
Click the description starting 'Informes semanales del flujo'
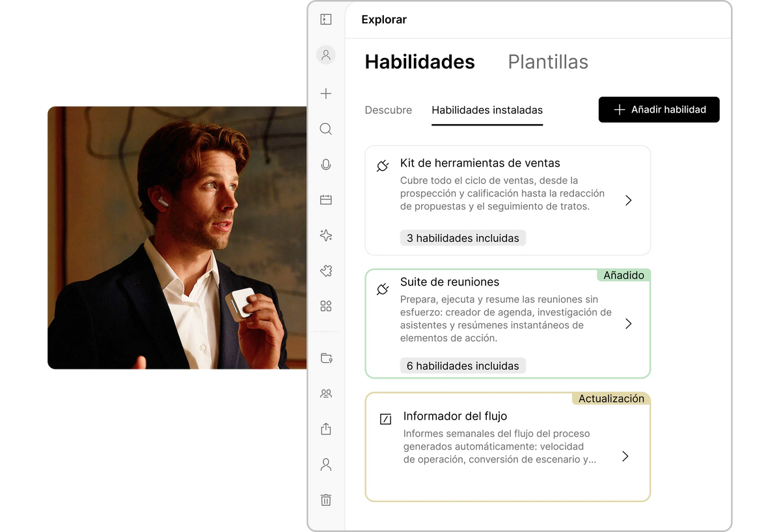pyautogui.click(x=500, y=446)
